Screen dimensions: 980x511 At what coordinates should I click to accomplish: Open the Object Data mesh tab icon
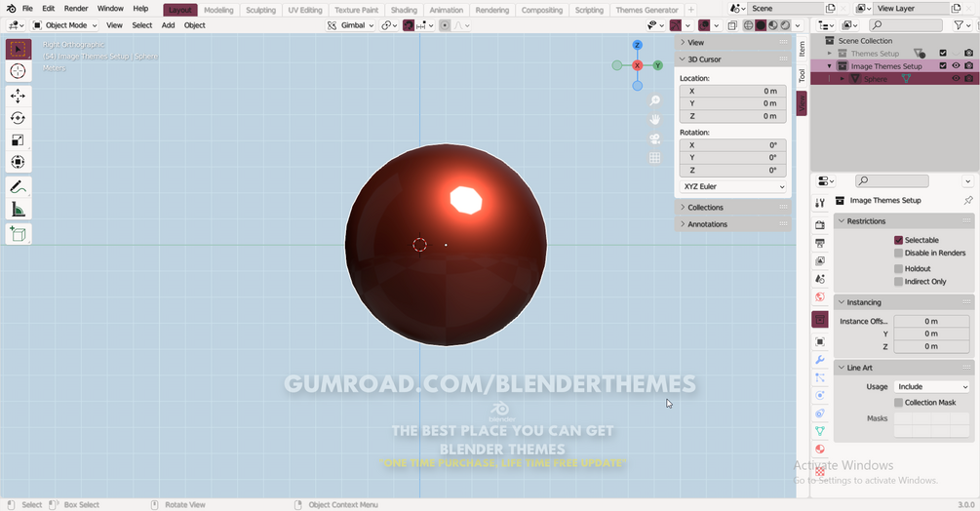coord(820,431)
